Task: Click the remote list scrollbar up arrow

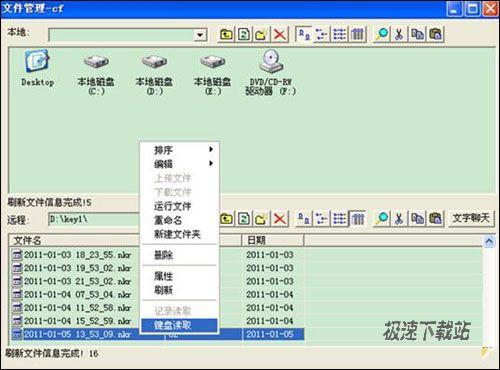Action: coord(489,241)
